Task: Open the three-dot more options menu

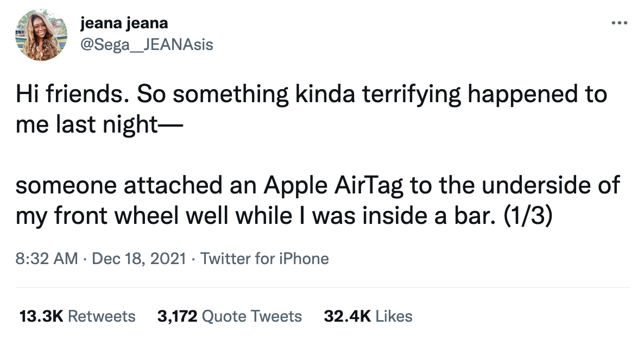Action: tap(619, 23)
